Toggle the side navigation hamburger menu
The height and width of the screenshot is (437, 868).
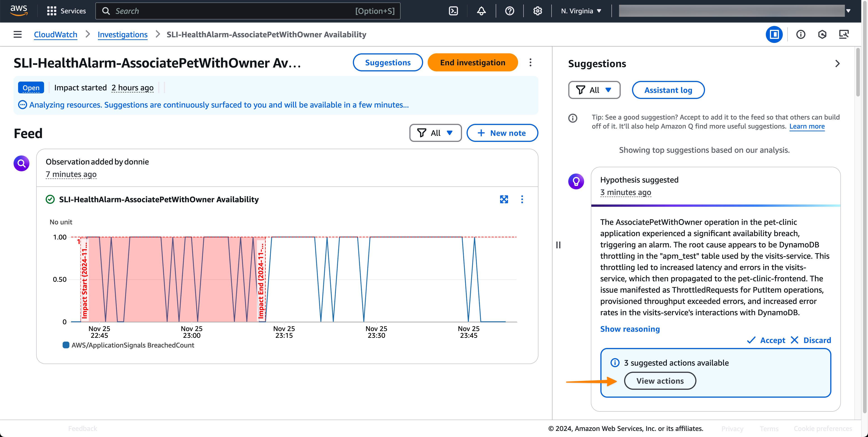click(x=18, y=34)
